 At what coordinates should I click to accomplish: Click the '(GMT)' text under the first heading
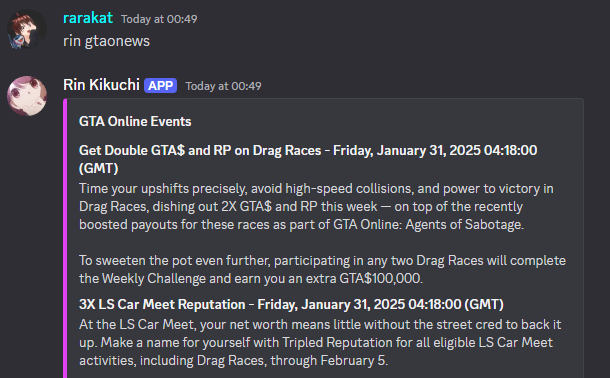(99, 168)
